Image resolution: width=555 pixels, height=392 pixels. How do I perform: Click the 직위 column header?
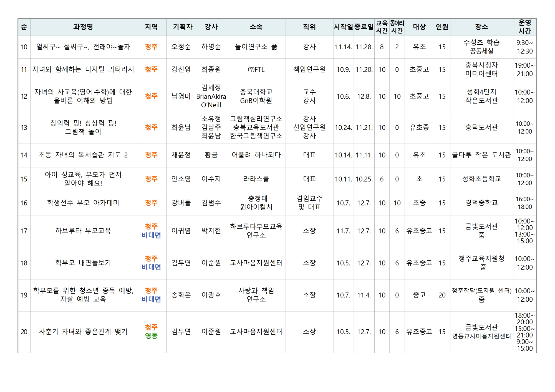[309, 27]
